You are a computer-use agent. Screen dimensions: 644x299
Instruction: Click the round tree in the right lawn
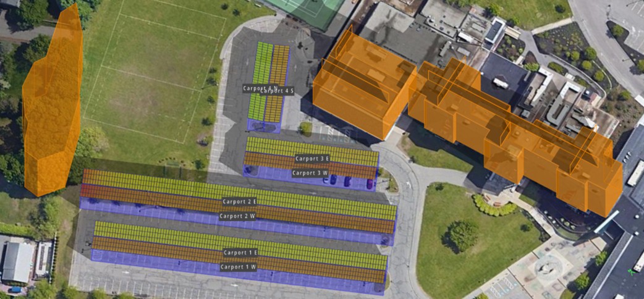click(462, 235)
